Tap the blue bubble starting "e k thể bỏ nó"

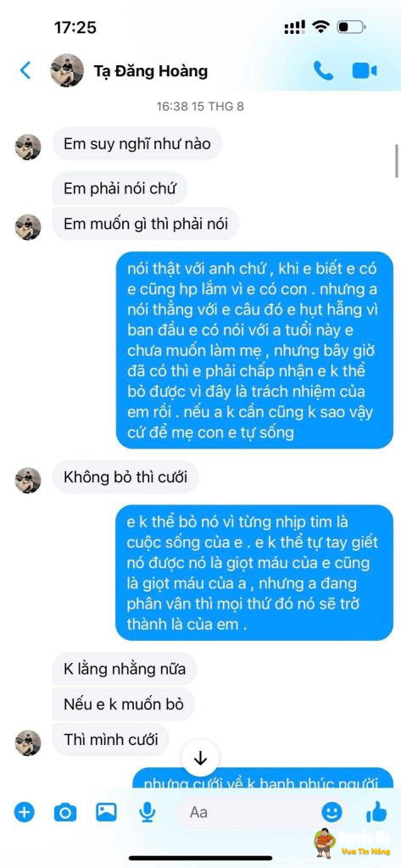click(x=254, y=572)
